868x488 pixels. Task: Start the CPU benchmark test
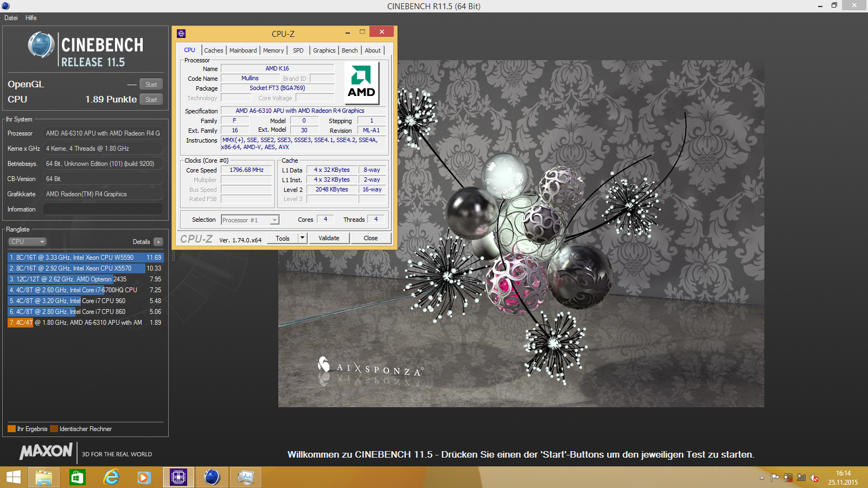point(151,100)
